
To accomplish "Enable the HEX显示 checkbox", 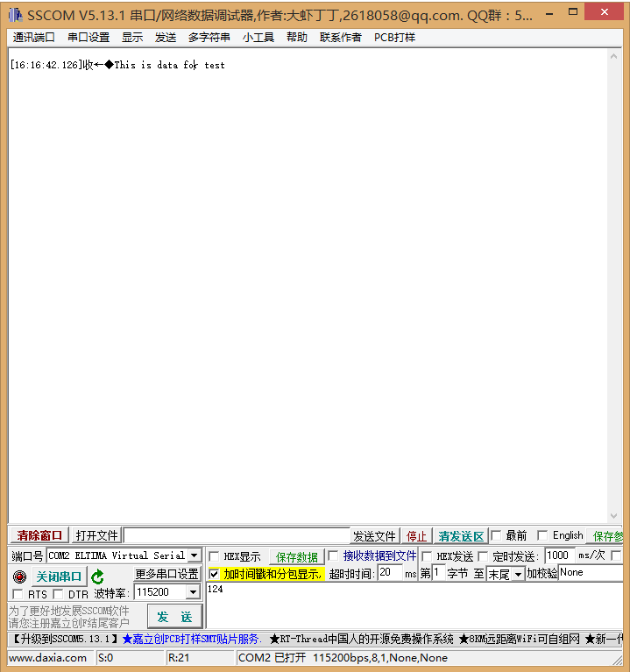I will point(214,556).
